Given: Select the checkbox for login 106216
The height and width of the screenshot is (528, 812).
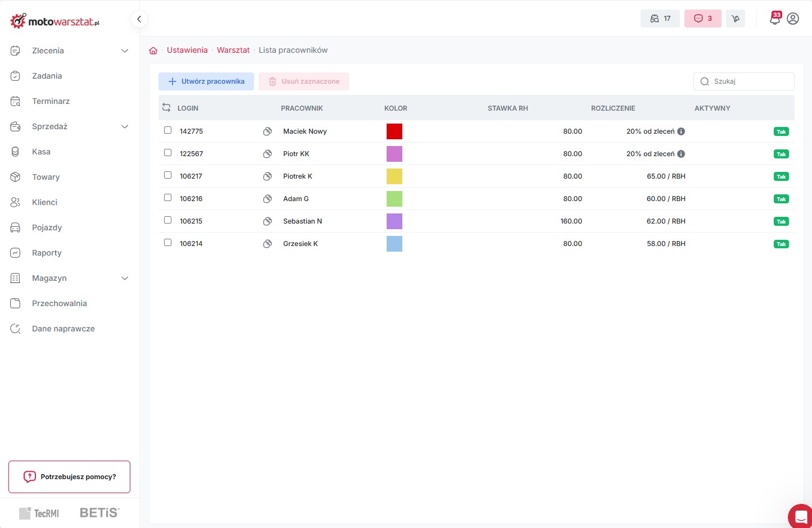Looking at the screenshot, I should [x=167, y=198].
